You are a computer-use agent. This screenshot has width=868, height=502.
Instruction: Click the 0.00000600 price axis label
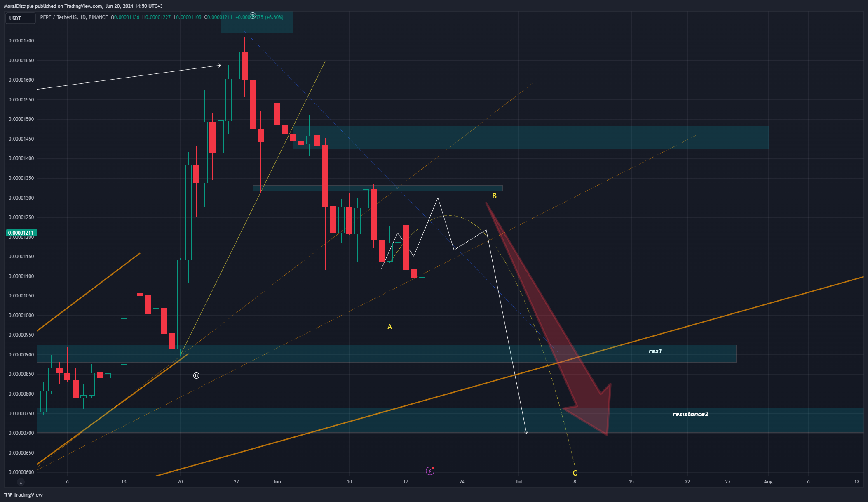(x=21, y=472)
